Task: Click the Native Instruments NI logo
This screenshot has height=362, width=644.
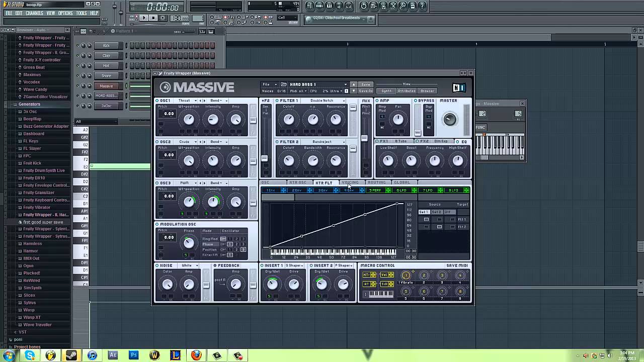Action: [x=458, y=88]
